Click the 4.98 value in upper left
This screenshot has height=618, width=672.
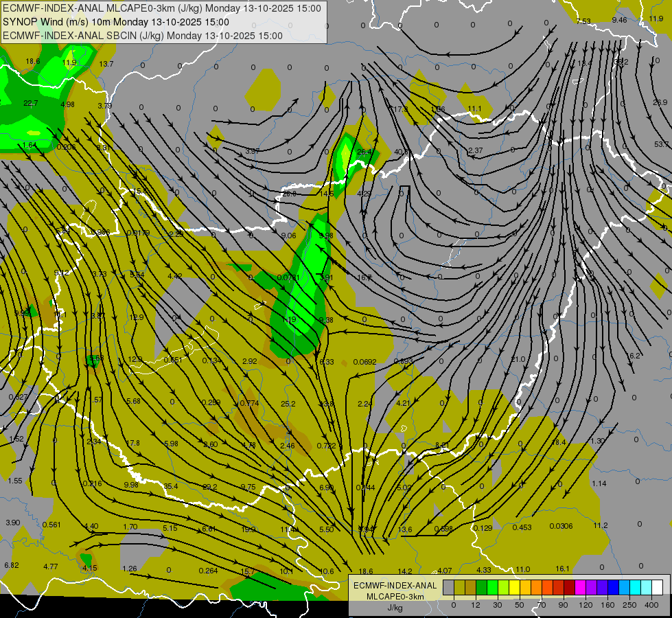[68, 104]
